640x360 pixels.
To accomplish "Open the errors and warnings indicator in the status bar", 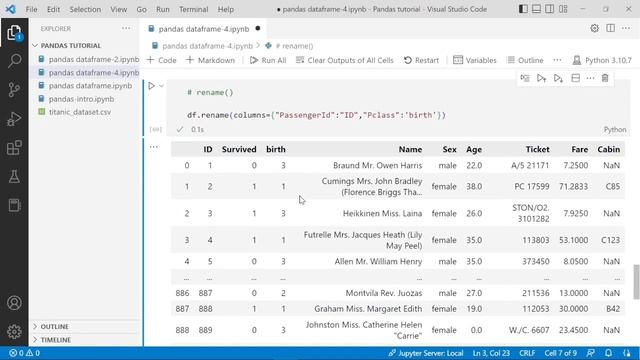I will click(x=24, y=353).
